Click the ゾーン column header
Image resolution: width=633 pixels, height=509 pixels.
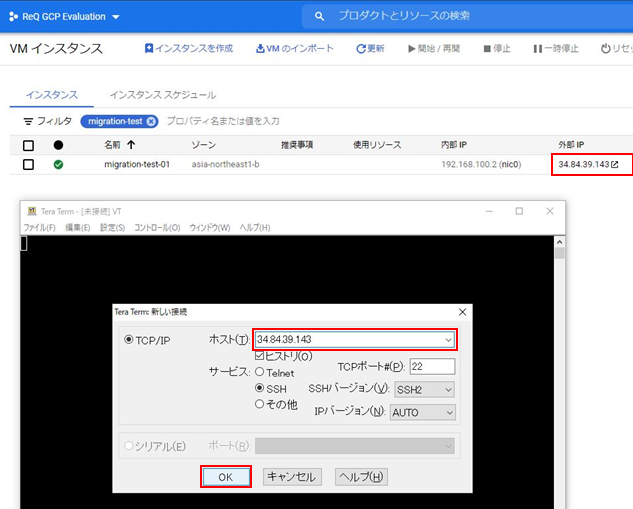click(203, 145)
